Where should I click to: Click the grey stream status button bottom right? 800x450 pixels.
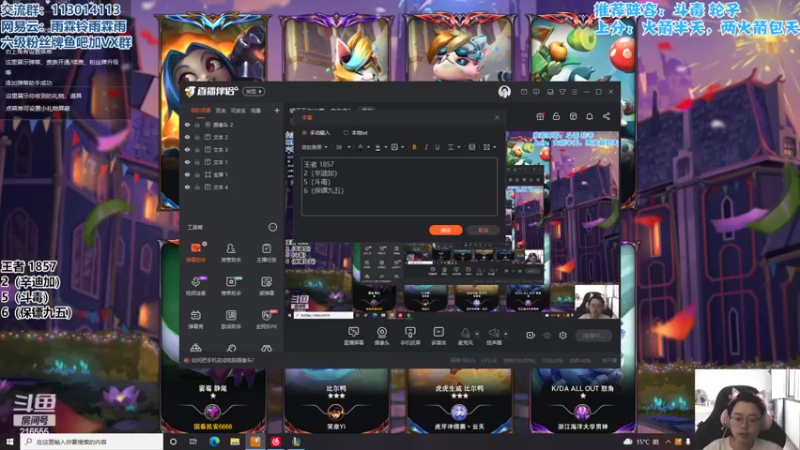pyautogui.click(x=593, y=335)
